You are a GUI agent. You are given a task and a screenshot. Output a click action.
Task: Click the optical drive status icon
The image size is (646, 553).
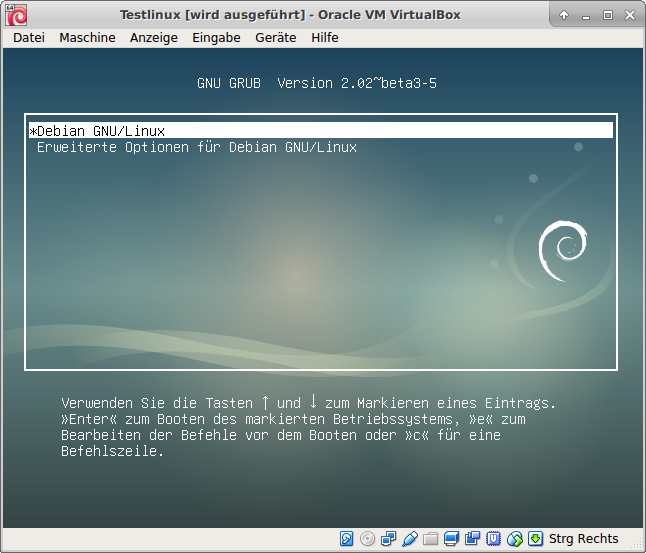(367, 539)
